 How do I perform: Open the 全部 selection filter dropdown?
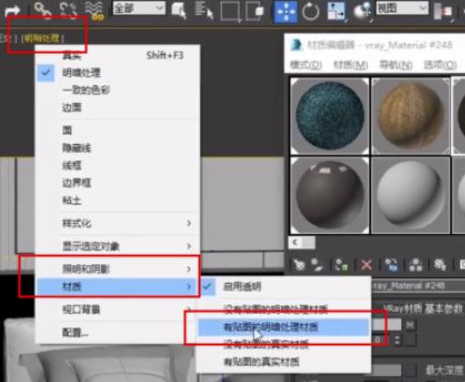point(139,8)
